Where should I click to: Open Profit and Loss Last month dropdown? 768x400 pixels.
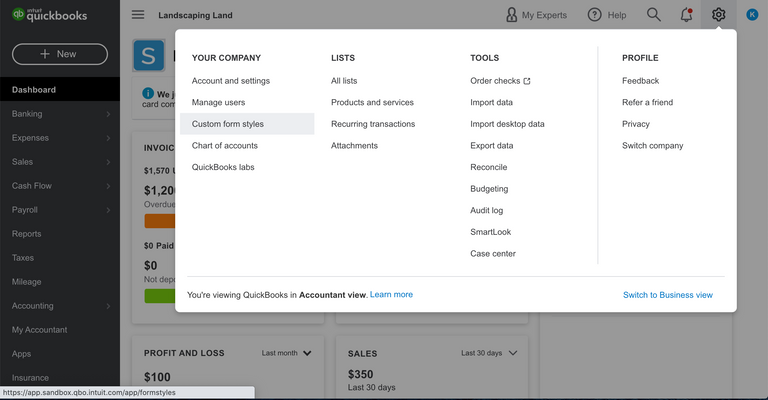(x=287, y=353)
